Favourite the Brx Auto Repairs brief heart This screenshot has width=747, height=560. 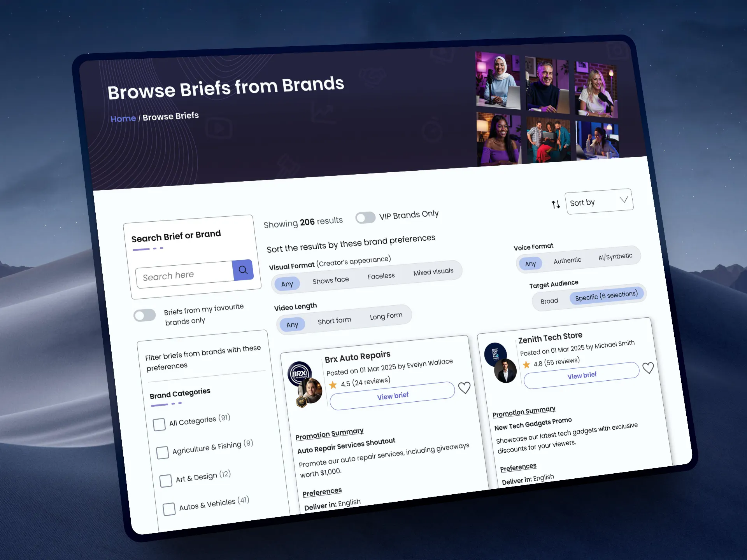[x=464, y=388]
